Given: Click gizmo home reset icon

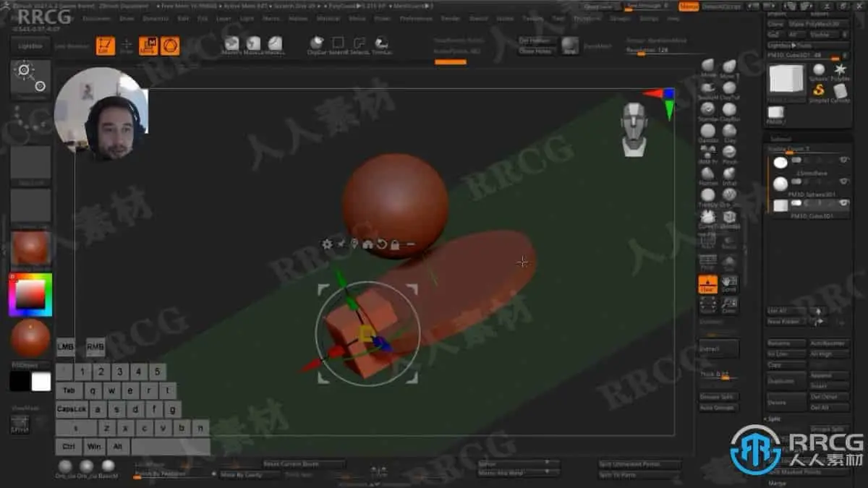Looking at the screenshot, I should (367, 244).
